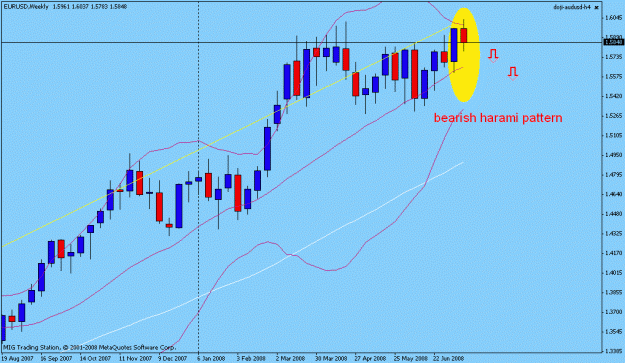This screenshot has width=625, height=363.
Task: Click the 1.4795 price scale label
Action: [x=613, y=175]
